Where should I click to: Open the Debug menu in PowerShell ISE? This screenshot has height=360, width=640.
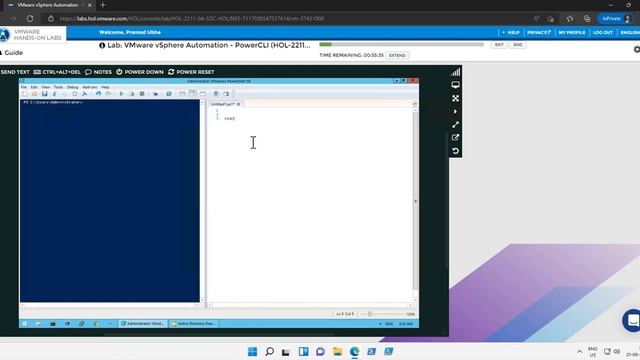tap(72, 87)
